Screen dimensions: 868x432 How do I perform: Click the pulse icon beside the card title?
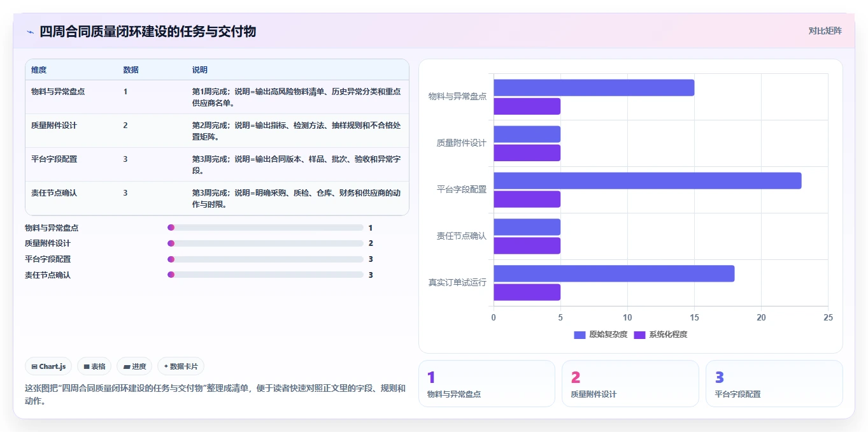30,32
